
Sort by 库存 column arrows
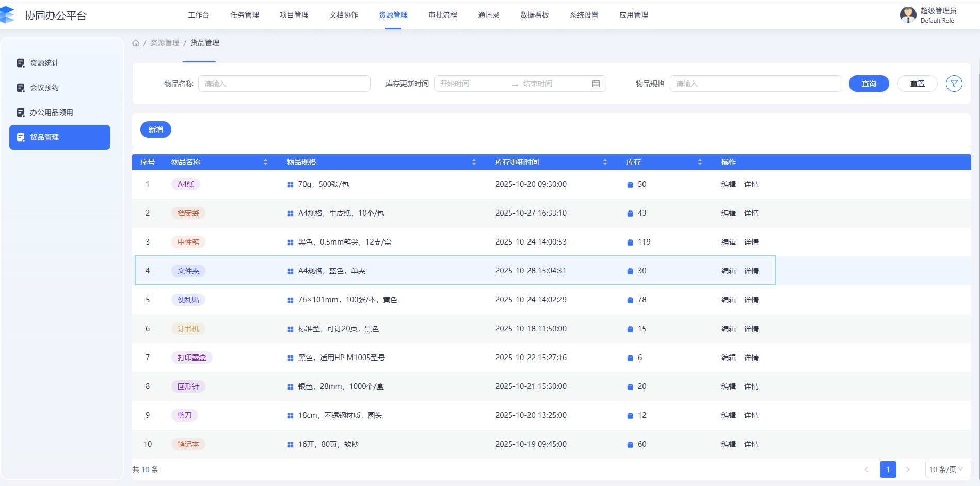(x=700, y=162)
